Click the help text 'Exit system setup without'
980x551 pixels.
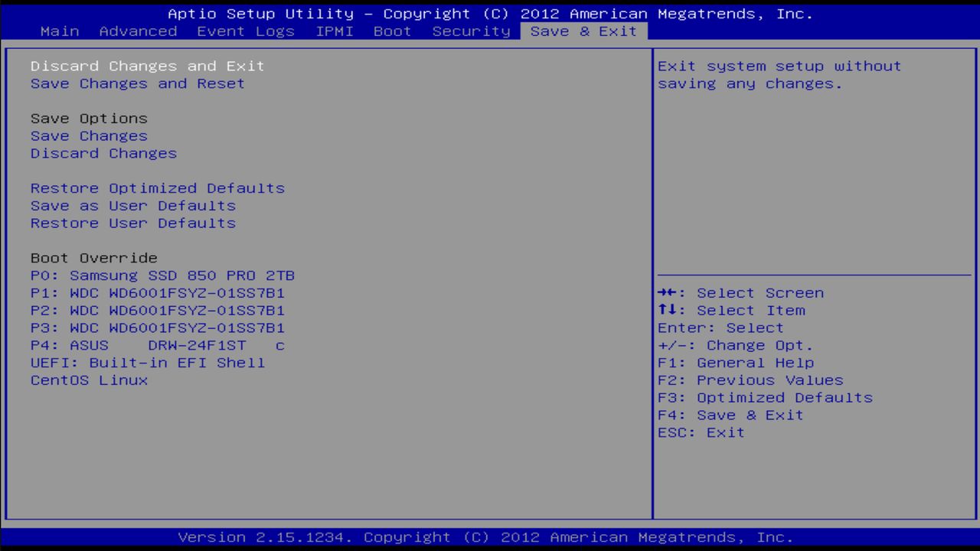point(779,67)
